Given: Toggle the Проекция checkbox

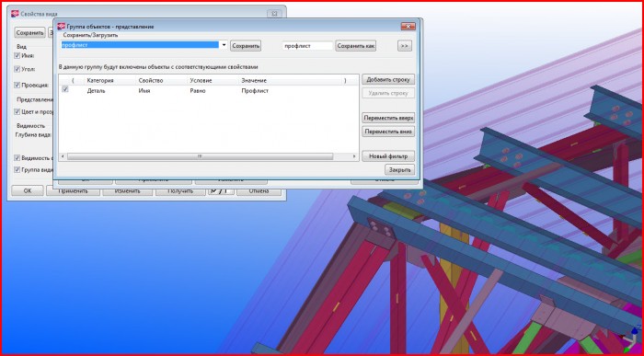Looking at the screenshot, I should (17, 85).
